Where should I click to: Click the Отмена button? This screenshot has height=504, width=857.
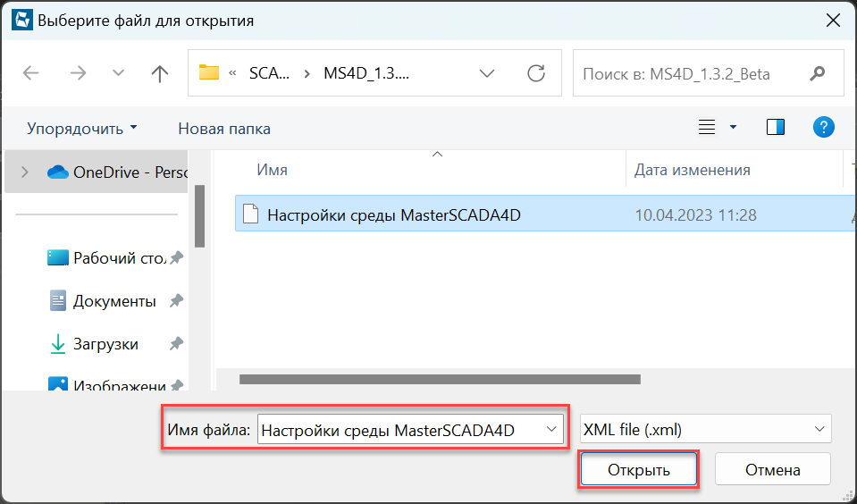click(772, 469)
